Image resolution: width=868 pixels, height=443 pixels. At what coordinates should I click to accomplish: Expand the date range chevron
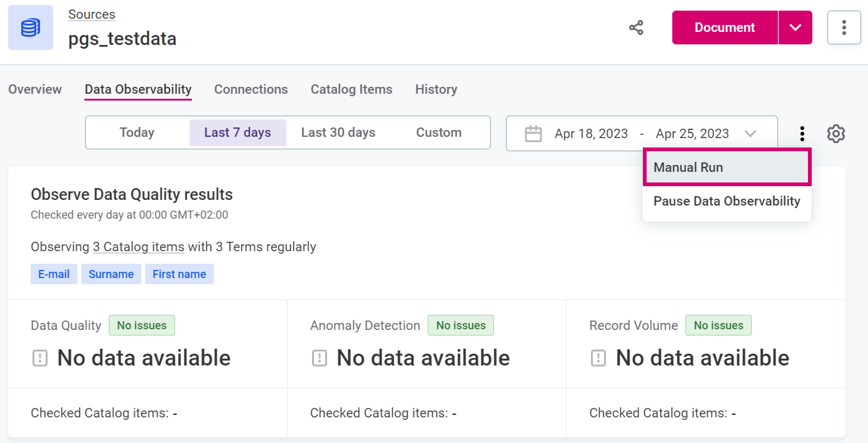click(x=750, y=134)
